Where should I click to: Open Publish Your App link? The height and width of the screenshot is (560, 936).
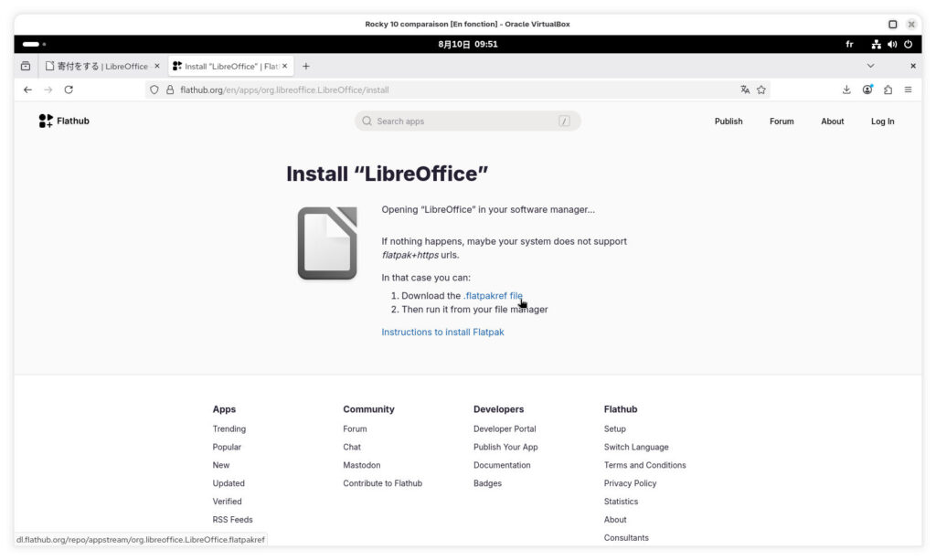tap(505, 447)
